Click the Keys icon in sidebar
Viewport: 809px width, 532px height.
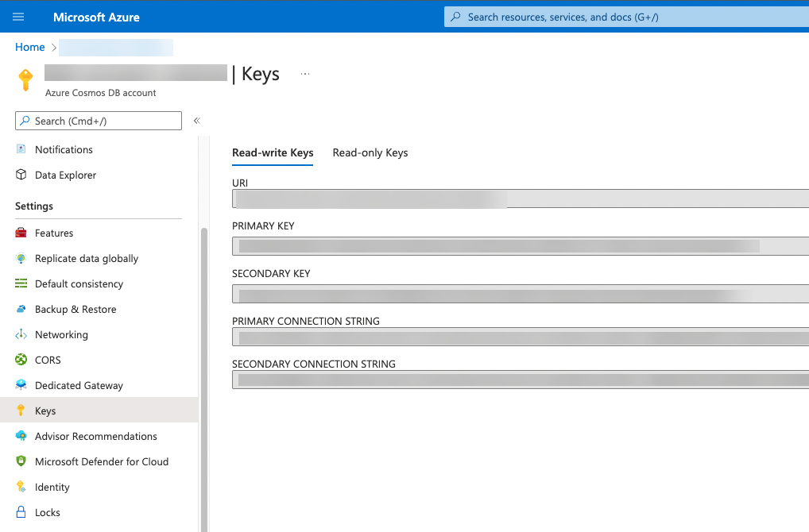coord(21,411)
